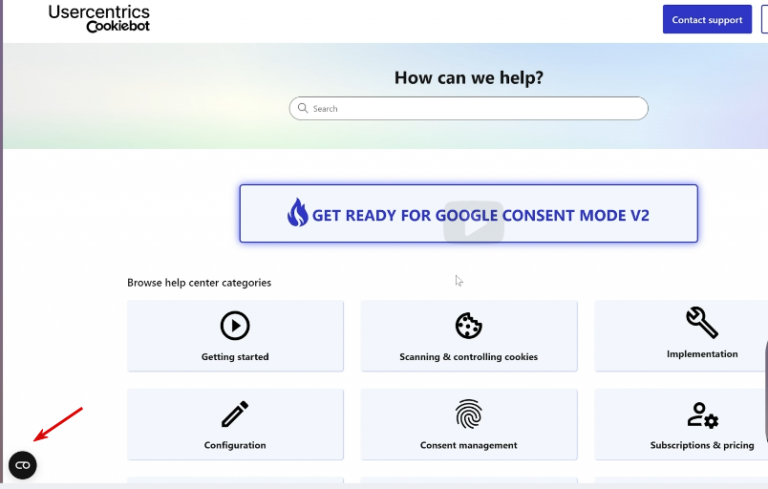Play the video overlay on the banner
Image resolution: width=768 pixels, height=489 pixels.
tap(473, 221)
